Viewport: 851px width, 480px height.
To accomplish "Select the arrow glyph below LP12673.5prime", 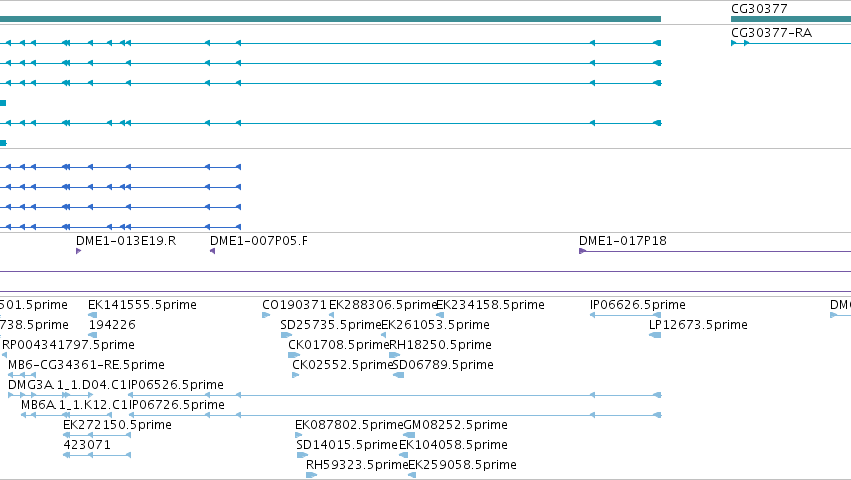I will (x=655, y=335).
